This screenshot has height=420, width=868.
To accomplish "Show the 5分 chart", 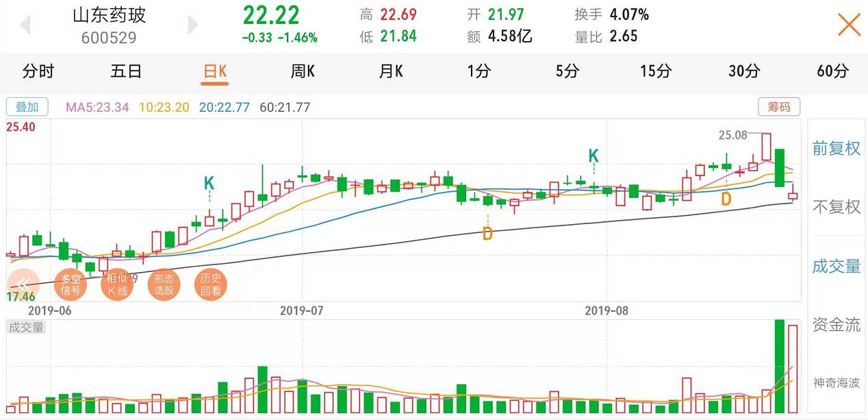I will click(567, 71).
